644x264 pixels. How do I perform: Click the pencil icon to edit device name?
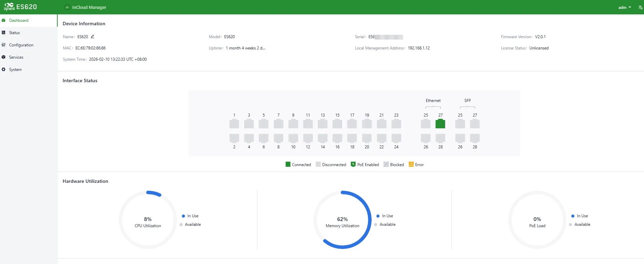(x=92, y=36)
